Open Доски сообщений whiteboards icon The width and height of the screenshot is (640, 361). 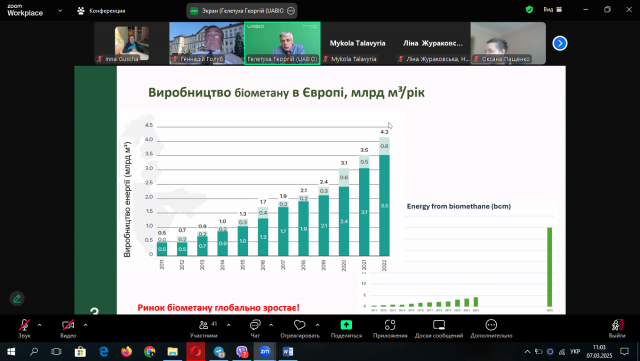click(x=439, y=325)
